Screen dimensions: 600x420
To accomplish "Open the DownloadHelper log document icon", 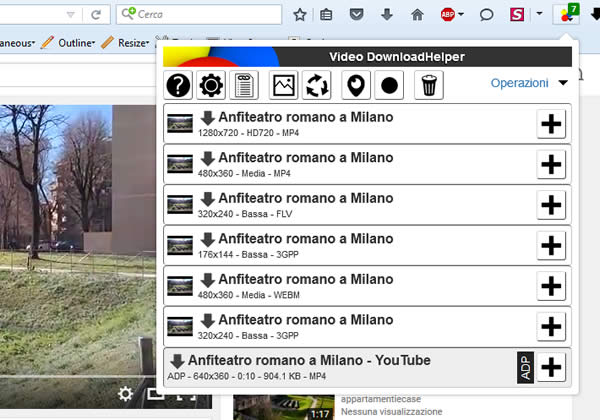I will [244, 85].
